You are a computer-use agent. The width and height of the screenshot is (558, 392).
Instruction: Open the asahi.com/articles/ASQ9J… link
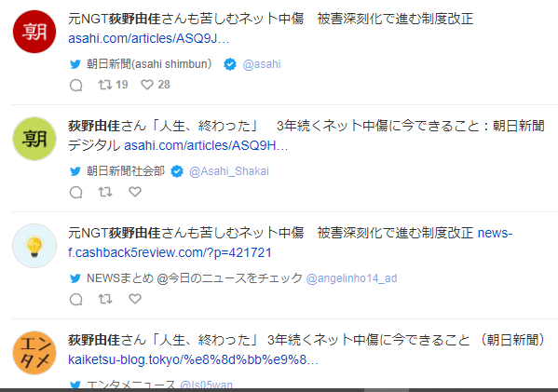coord(148,38)
